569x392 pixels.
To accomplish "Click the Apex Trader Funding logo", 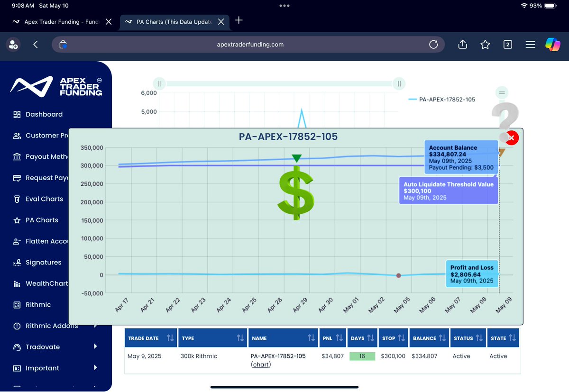I will pos(57,87).
